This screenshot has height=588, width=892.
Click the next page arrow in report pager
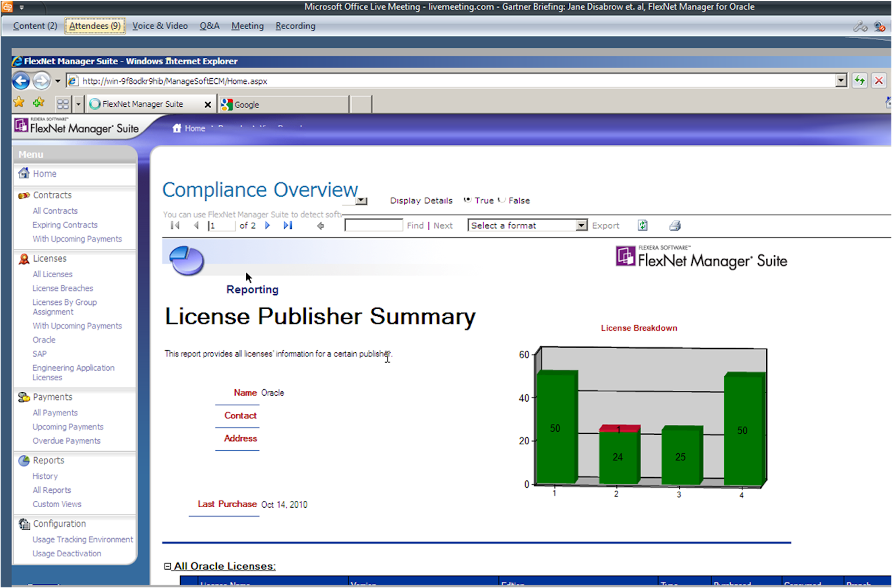pyautogui.click(x=267, y=226)
